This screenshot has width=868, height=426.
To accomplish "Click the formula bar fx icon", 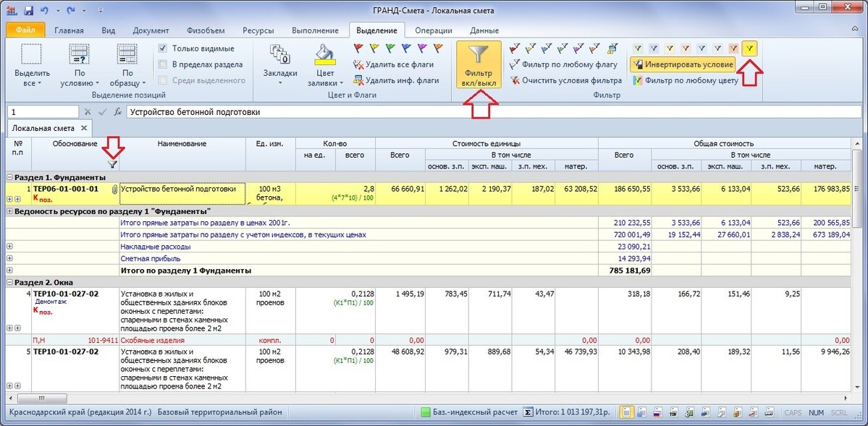I will (117, 112).
